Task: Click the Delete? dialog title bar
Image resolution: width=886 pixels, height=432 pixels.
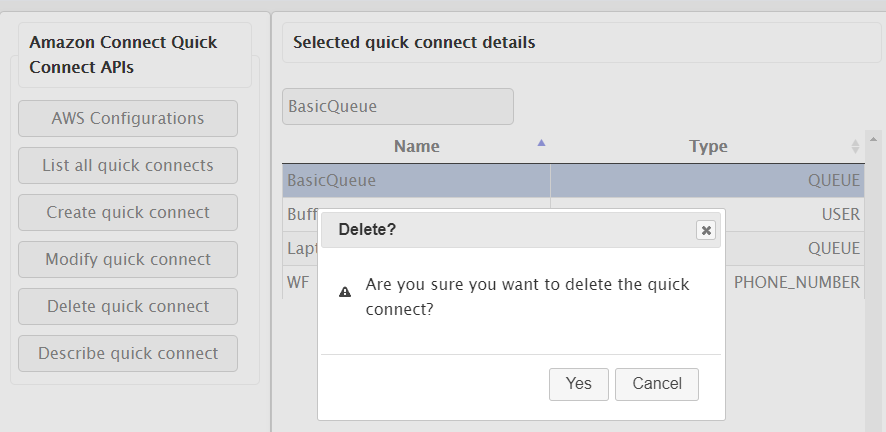Action: [x=500, y=230]
